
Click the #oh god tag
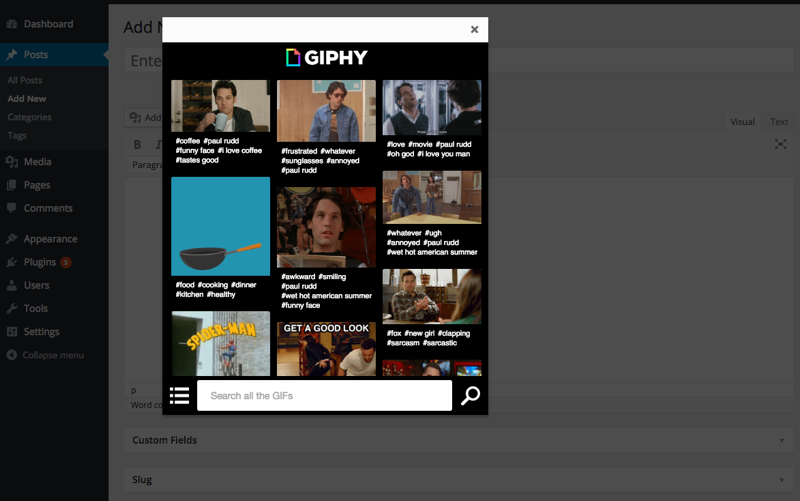pyautogui.click(x=401, y=154)
